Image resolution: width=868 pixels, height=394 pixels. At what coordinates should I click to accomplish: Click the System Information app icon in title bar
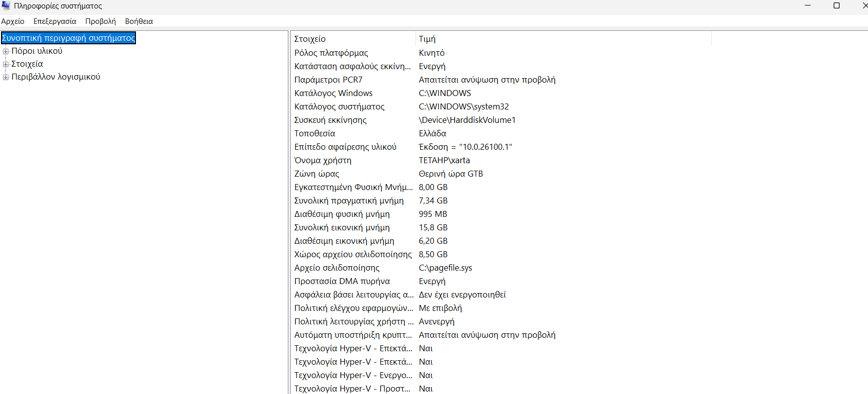coord(5,5)
